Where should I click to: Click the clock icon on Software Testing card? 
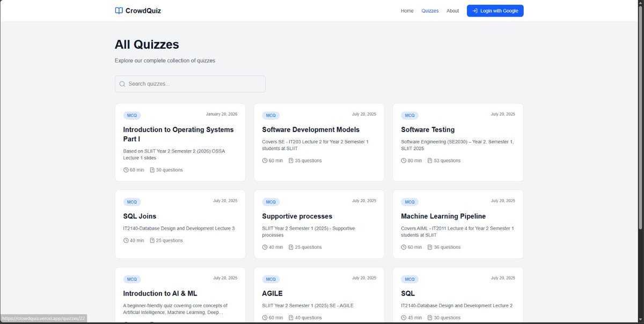(x=404, y=160)
